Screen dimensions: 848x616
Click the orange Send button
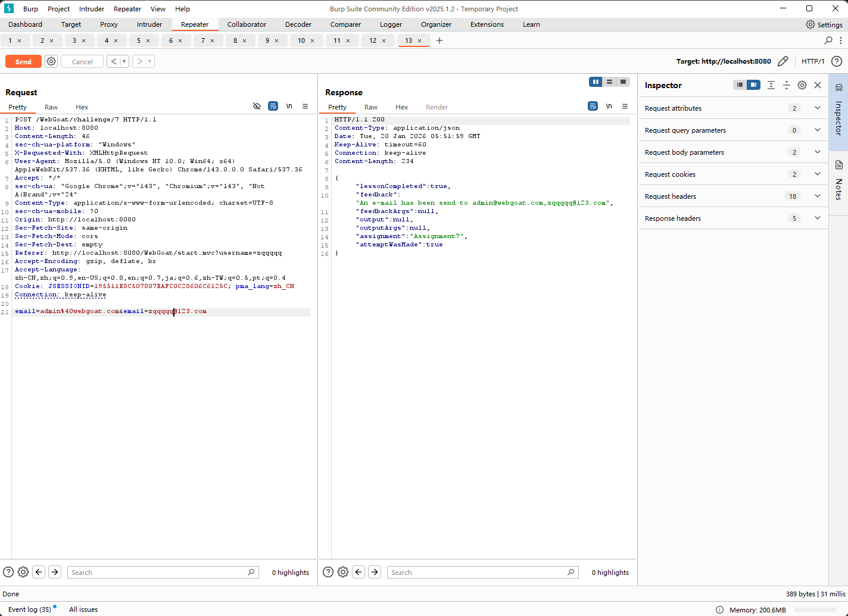click(23, 61)
